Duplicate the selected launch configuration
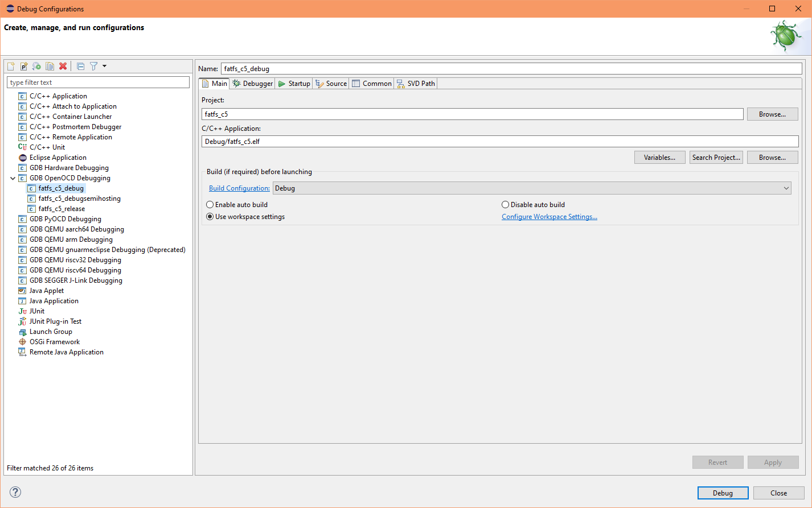The width and height of the screenshot is (812, 508). (x=50, y=66)
